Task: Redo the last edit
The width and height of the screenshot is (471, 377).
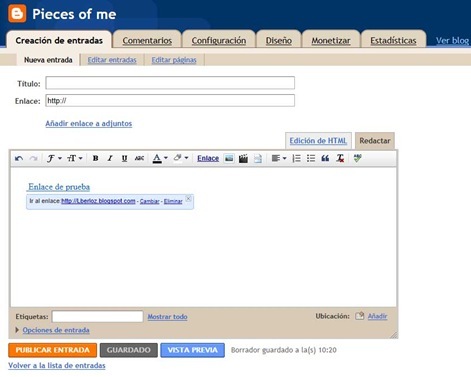Action: [33, 159]
